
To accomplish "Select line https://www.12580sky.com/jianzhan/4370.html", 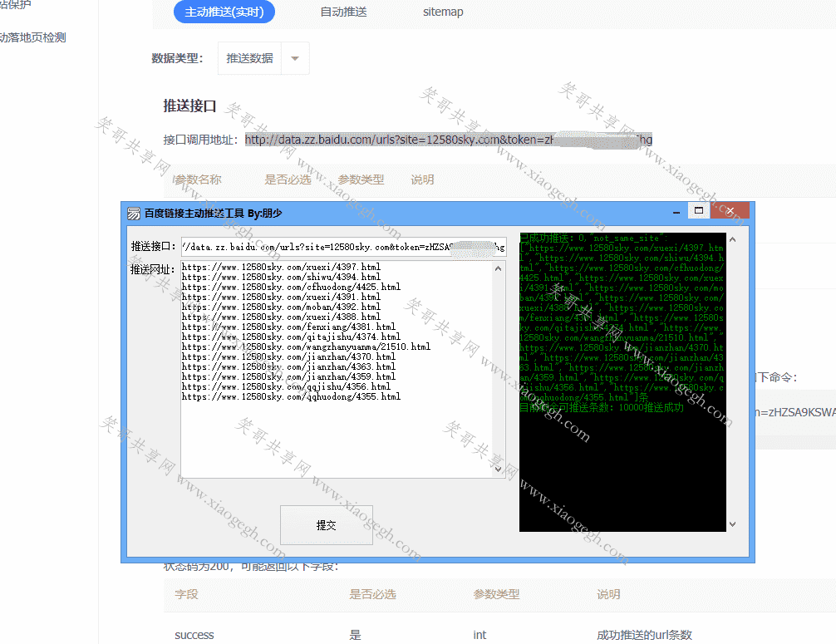I will [x=288, y=356].
